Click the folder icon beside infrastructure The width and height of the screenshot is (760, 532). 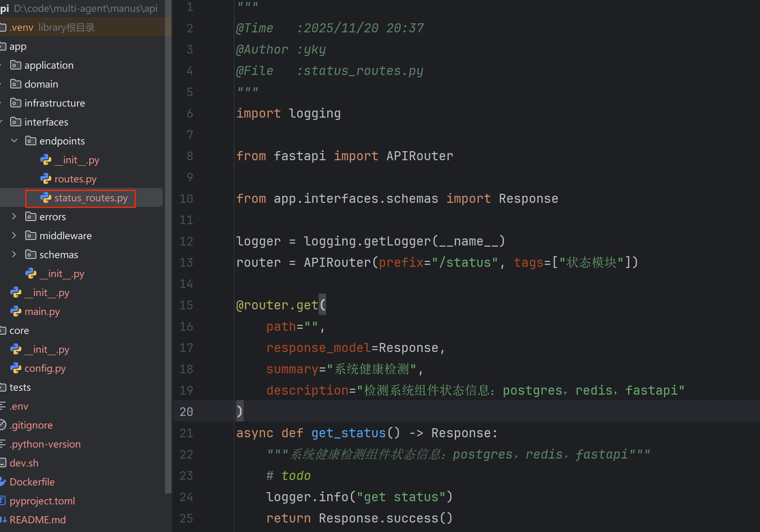(x=16, y=103)
